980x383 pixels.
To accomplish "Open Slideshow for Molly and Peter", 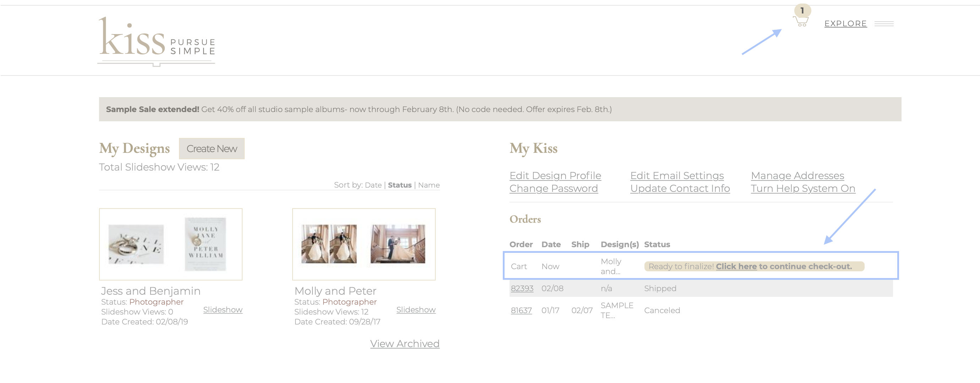I will (416, 310).
